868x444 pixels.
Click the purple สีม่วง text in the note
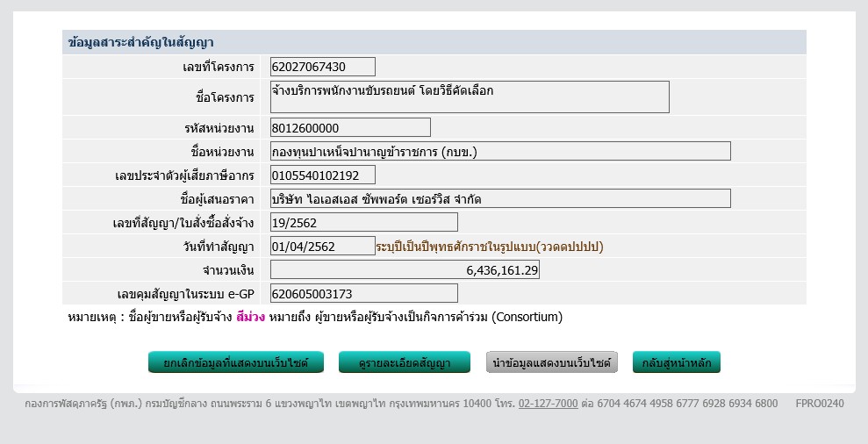pyautogui.click(x=251, y=317)
